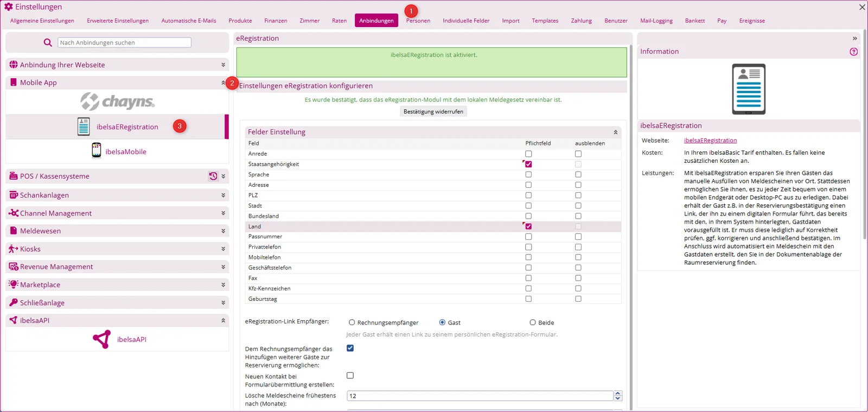Switch to the Finanzen tab

(276, 21)
